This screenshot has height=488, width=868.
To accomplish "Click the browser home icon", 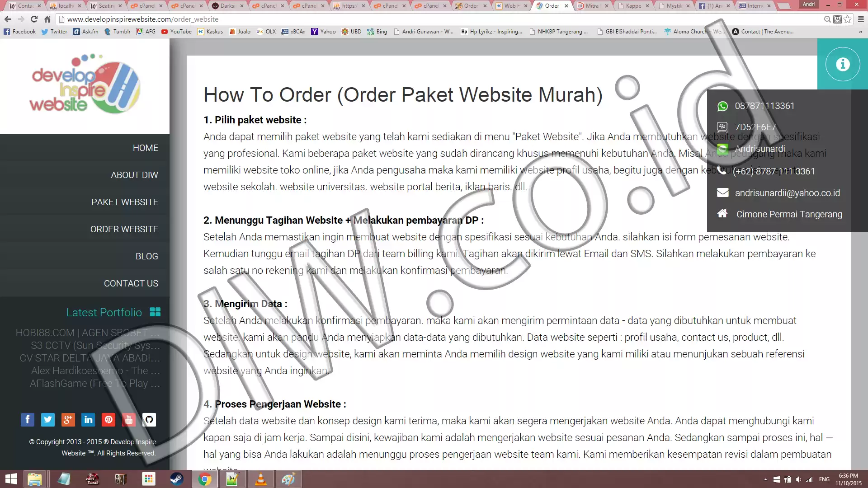I will (x=47, y=19).
